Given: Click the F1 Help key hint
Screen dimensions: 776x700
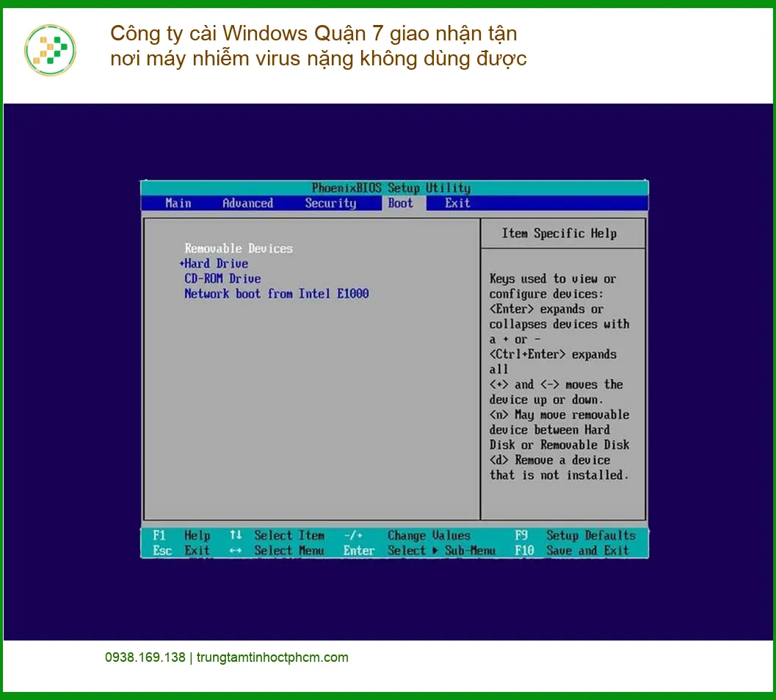Looking at the screenshot, I should (181, 535).
